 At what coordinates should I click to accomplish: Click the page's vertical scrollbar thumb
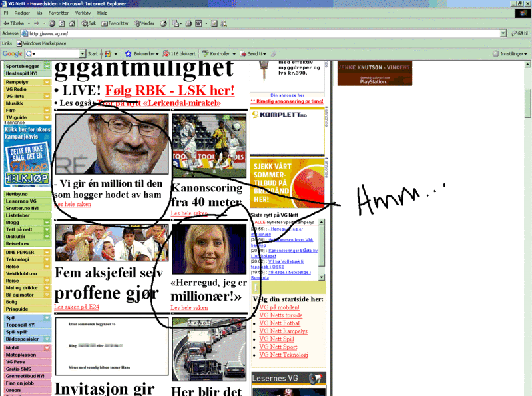tap(527, 103)
